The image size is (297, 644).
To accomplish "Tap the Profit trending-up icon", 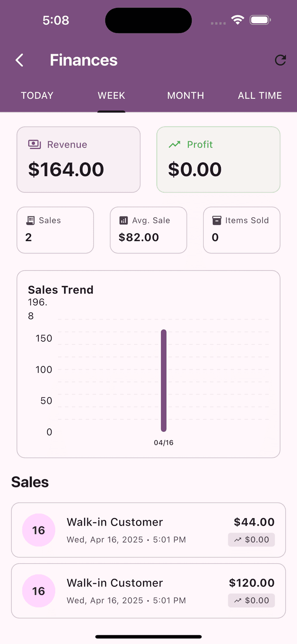I will (174, 144).
